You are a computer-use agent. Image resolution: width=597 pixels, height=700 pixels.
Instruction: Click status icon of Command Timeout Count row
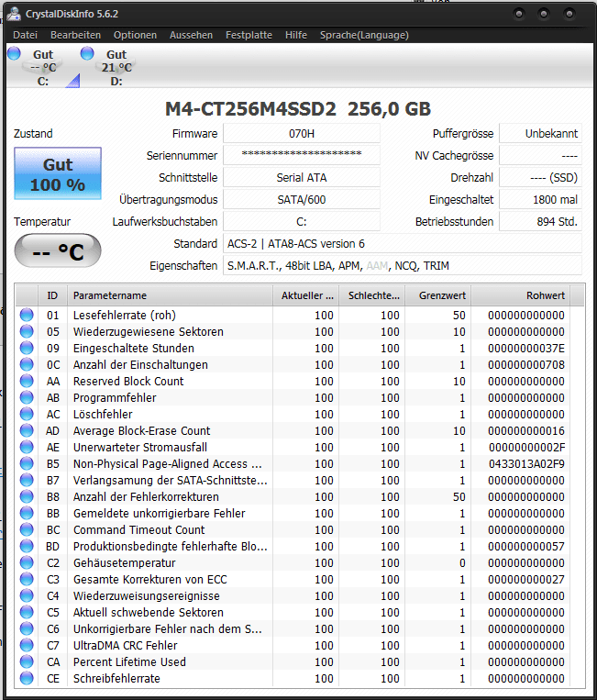coord(27,529)
